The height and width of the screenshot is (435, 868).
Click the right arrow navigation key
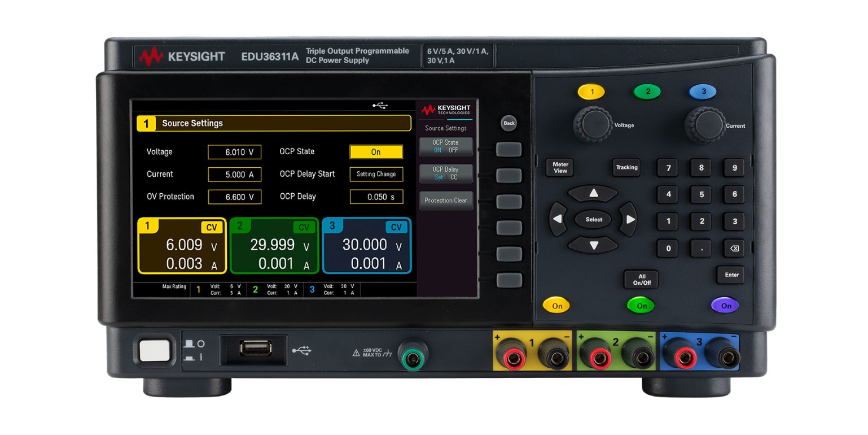(629, 219)
